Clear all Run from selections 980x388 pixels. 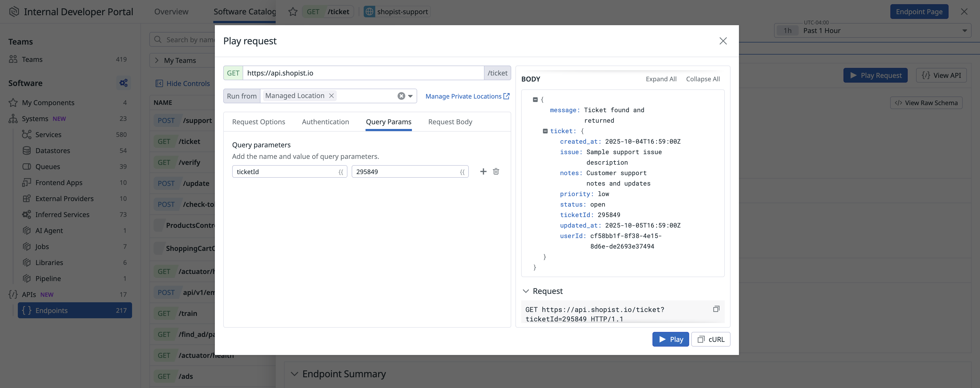coord(401,96)
